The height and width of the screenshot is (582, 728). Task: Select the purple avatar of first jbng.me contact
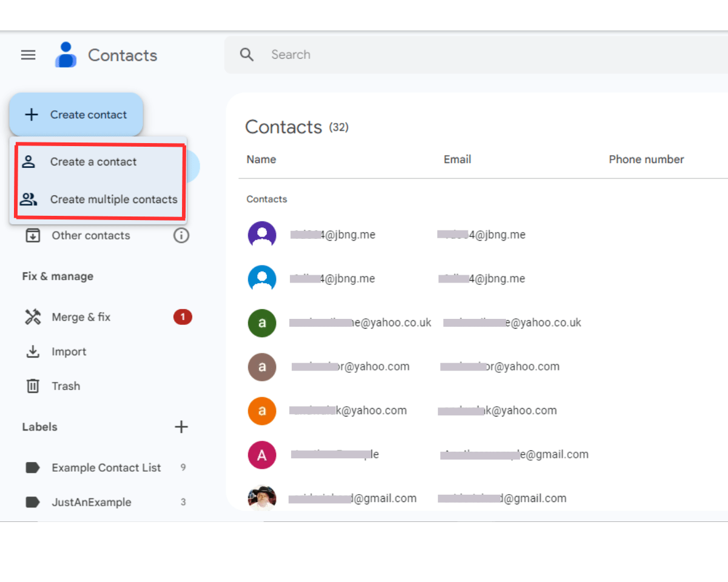[262, 235]
